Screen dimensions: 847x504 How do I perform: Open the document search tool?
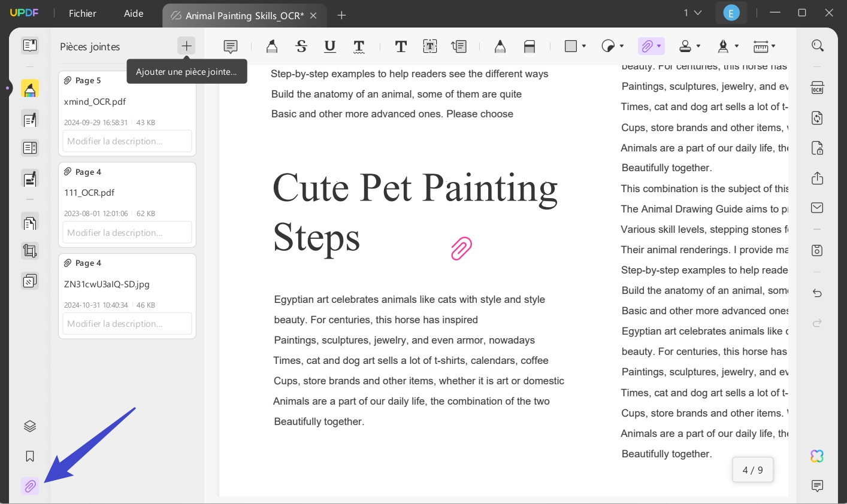point(817,45)
